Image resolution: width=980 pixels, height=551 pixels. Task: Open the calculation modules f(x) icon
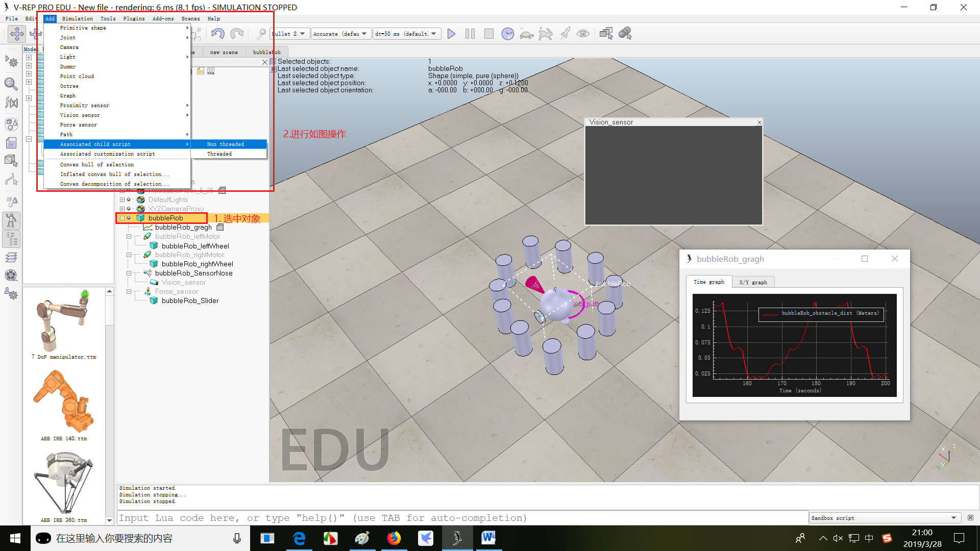tap(11, 103)
